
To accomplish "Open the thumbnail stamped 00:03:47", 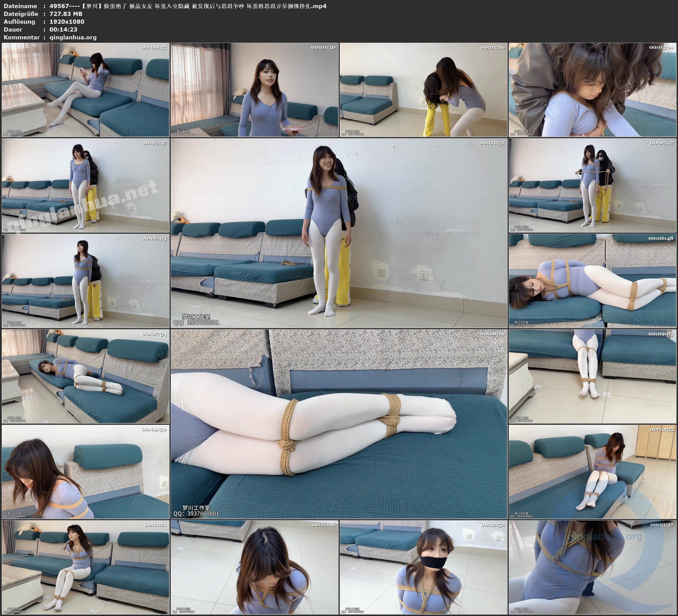I will [x=85, y=185].
